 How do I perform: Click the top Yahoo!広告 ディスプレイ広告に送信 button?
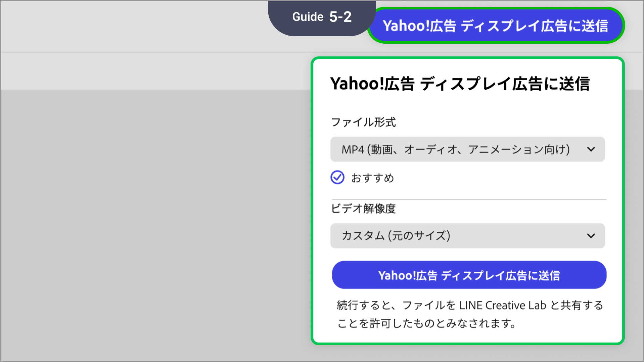coord(496,26)
